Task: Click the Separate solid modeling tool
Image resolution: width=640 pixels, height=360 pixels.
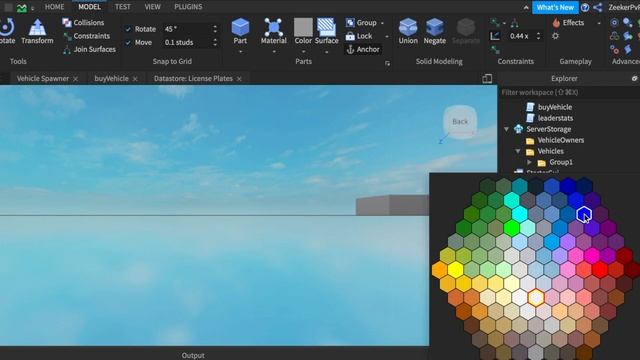Action: [466, 31]
